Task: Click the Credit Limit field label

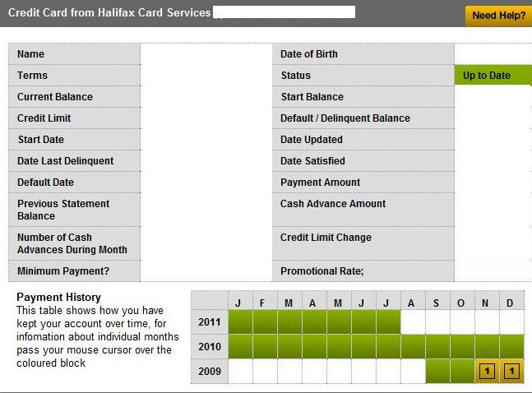Action: [x=44, y=118]
